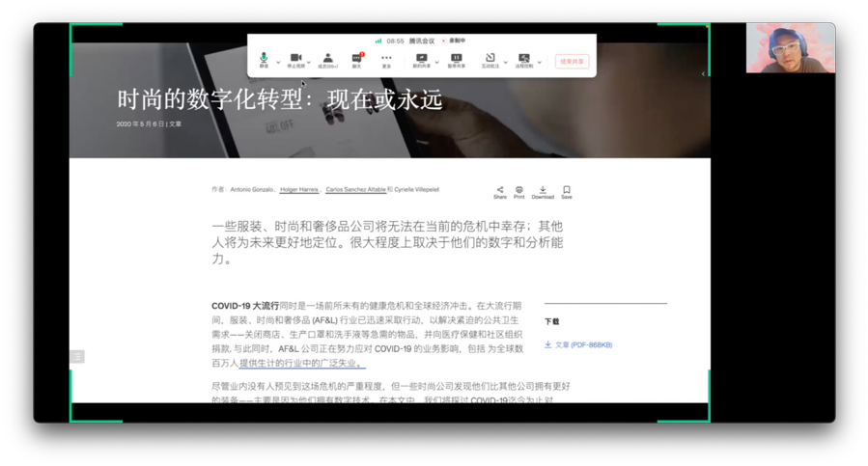Mute the microphone in Tencent Meeting toolbar
This screenshot has width=868, height=466.
pos(264,60)
